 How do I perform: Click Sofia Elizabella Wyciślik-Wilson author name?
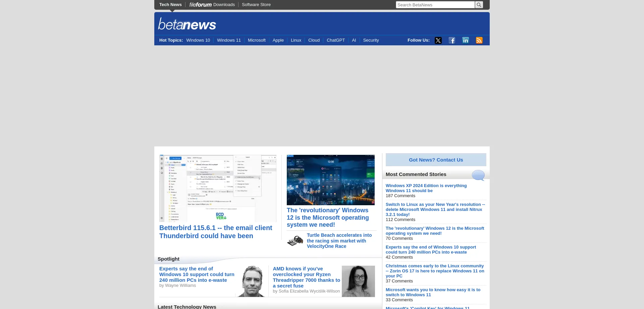309,291
